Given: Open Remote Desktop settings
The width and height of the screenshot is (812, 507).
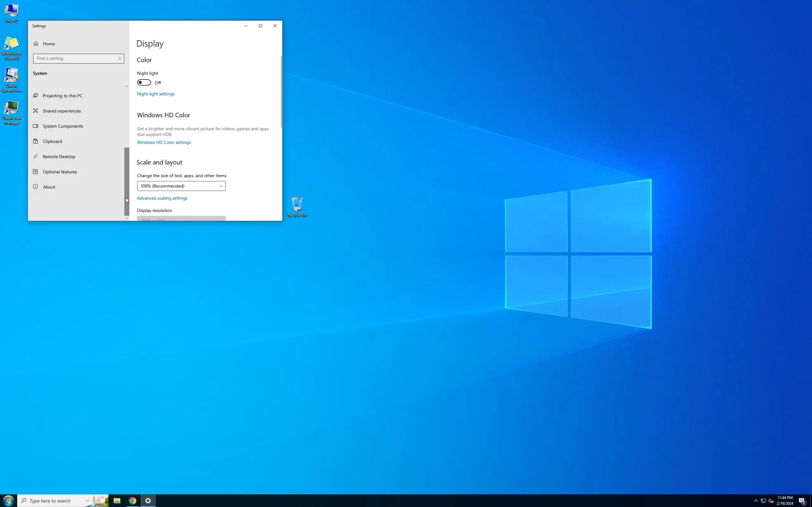Looking at the screenshot, I should point(59,157).
